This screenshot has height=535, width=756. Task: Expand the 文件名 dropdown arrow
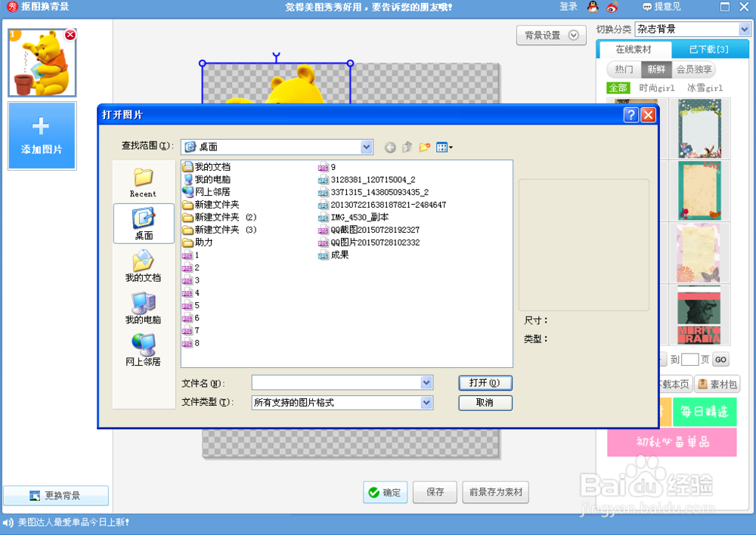[x=426, y=382]
